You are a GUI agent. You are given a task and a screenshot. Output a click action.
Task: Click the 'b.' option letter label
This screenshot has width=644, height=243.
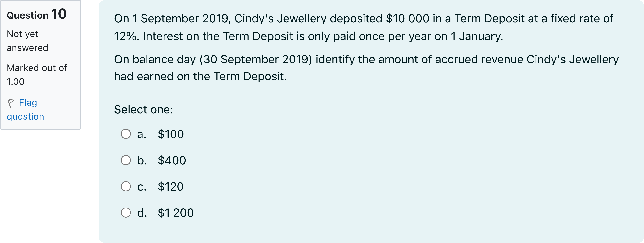tap(142, 160)
